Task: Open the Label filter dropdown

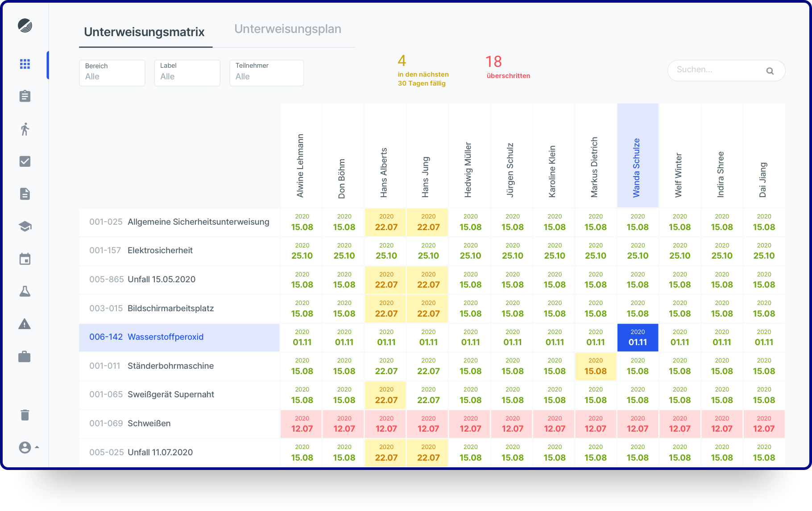Action: (x=187, y=73)
